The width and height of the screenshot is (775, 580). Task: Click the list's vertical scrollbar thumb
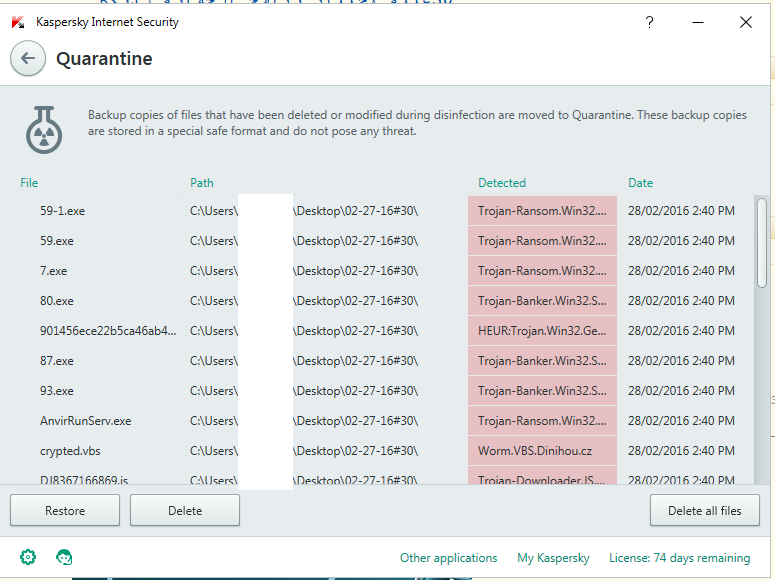[x=762, y=242]
